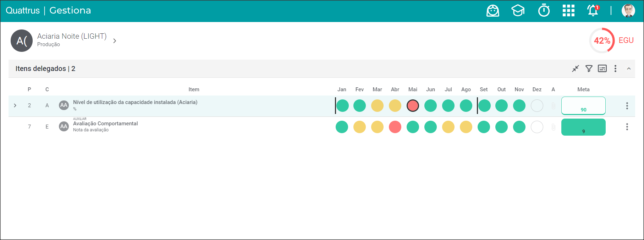The image size is (644, 240).
Task: Click the filter funnel icon
Action: pyautogui.click(x=589, y=69)
